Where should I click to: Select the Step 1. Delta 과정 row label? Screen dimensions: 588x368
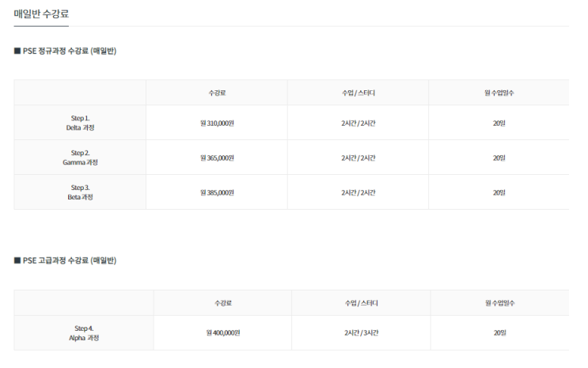80,123
